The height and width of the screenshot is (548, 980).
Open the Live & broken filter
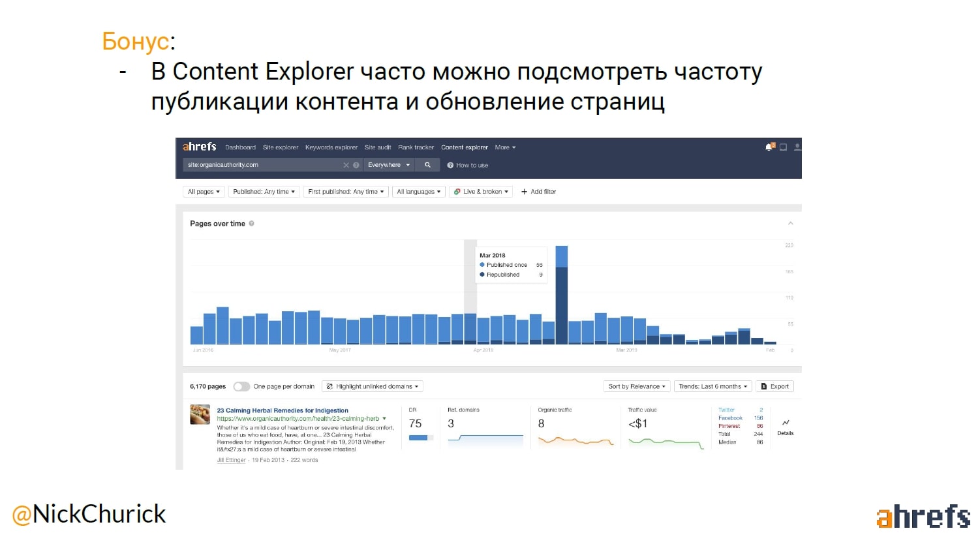481,192
